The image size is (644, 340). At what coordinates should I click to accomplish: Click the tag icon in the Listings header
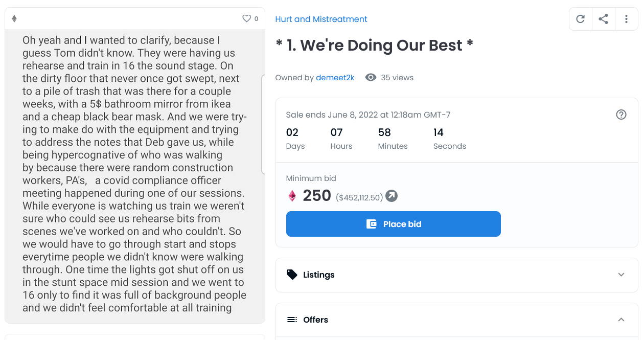[x=292, y=275]
